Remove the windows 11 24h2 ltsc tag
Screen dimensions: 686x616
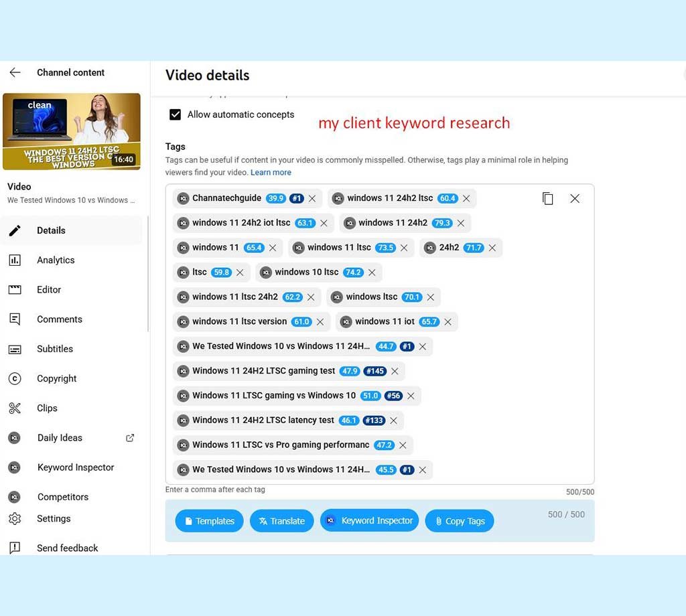[466, 198]
